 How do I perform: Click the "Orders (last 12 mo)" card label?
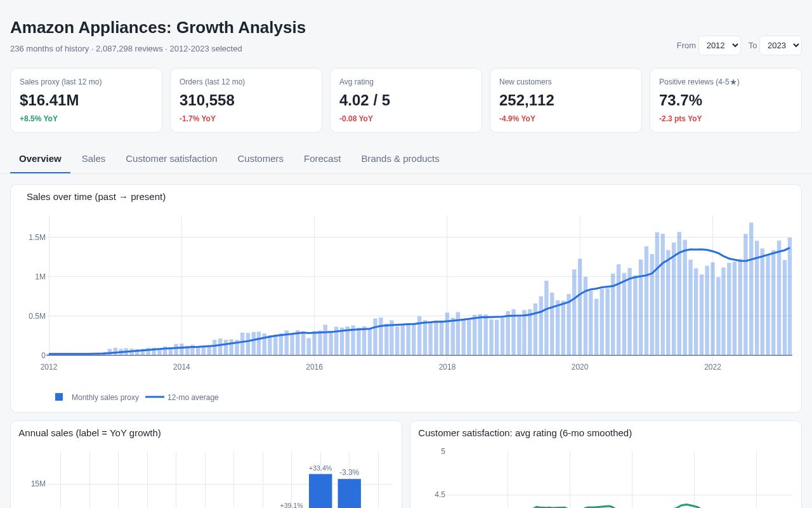(x=212, y=82)
